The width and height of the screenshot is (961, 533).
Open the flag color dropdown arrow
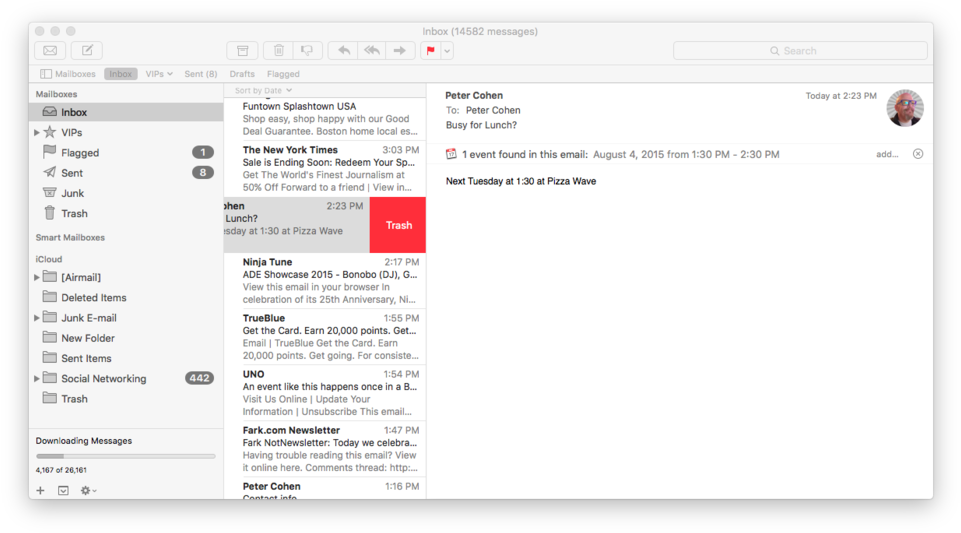pyautogui.click(x=447, y=51)
